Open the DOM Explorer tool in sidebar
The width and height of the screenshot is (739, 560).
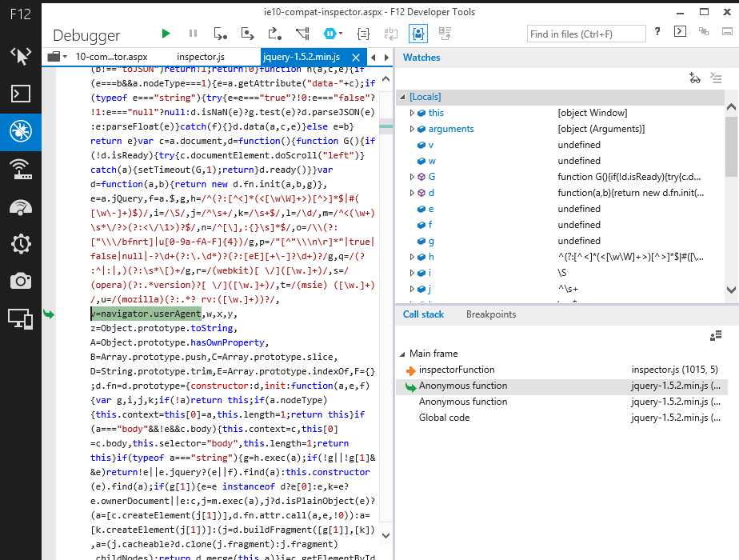tap(20, 56)
